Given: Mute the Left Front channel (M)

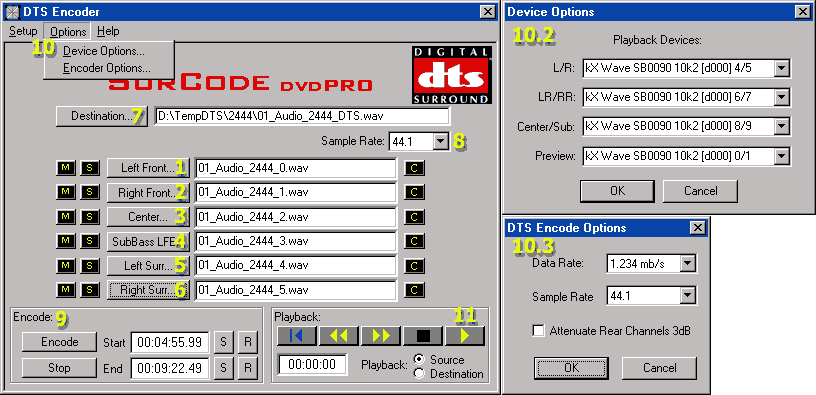Looking at the screenshot, I should tap(66, 168).
